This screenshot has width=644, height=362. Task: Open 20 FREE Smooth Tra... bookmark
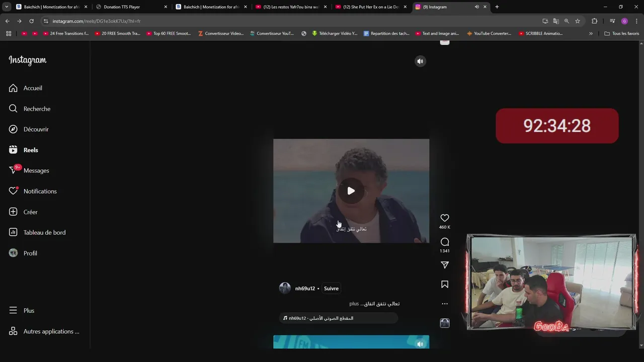click(117, 34)
